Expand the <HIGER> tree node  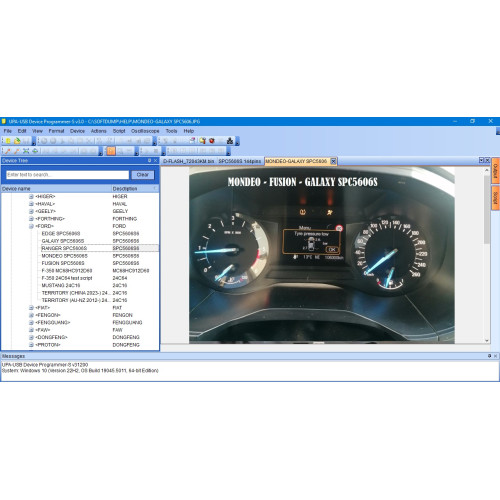pos(31,197)
